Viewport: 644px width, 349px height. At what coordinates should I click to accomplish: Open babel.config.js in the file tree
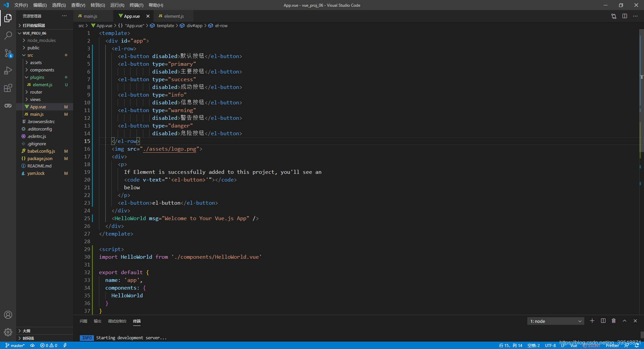pyautogui.click(x=45, y=151)
